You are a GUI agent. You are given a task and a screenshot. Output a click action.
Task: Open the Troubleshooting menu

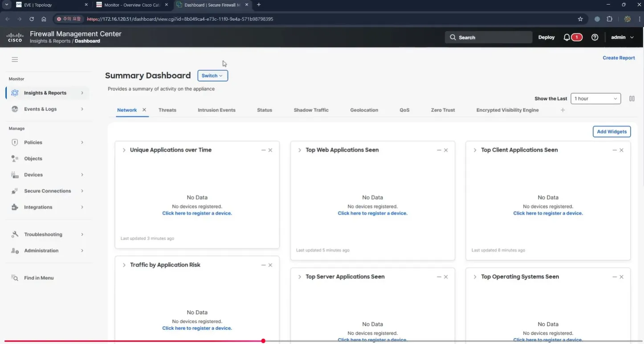(x=47, y=234)
